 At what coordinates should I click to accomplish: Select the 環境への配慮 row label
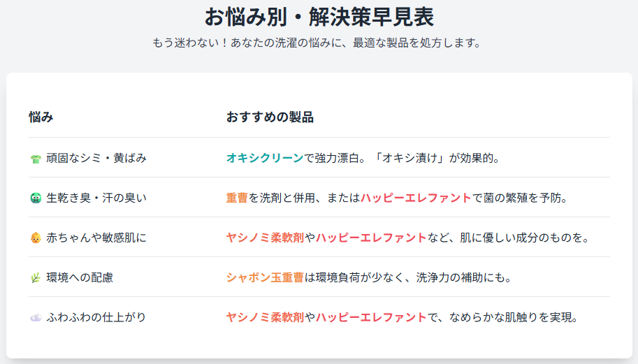80,277
